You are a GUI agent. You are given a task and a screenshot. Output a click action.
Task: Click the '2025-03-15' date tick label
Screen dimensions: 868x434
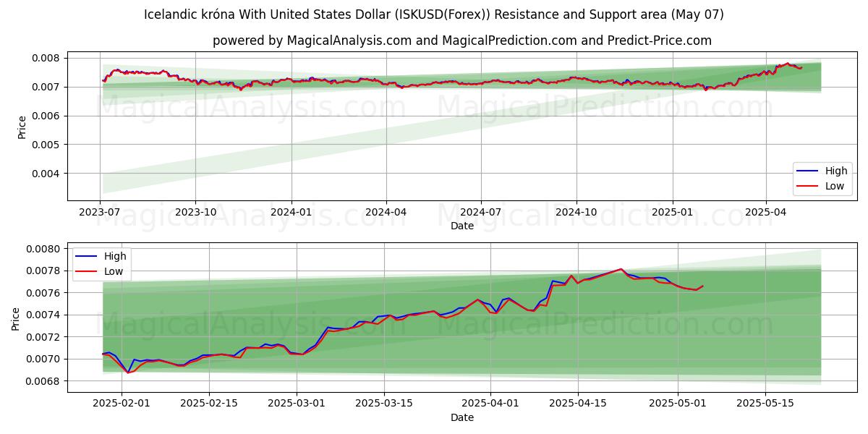[x=384, y=404]
